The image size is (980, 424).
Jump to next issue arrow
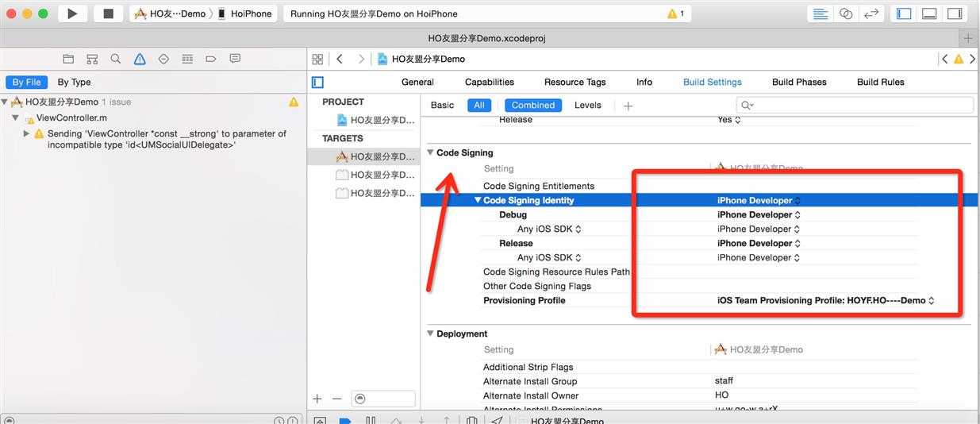tap(972, 59)
